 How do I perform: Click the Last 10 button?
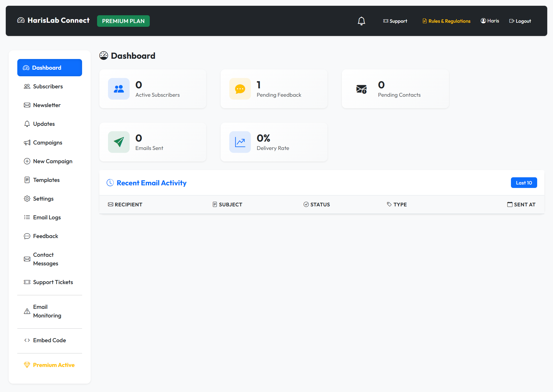[524, 182]
